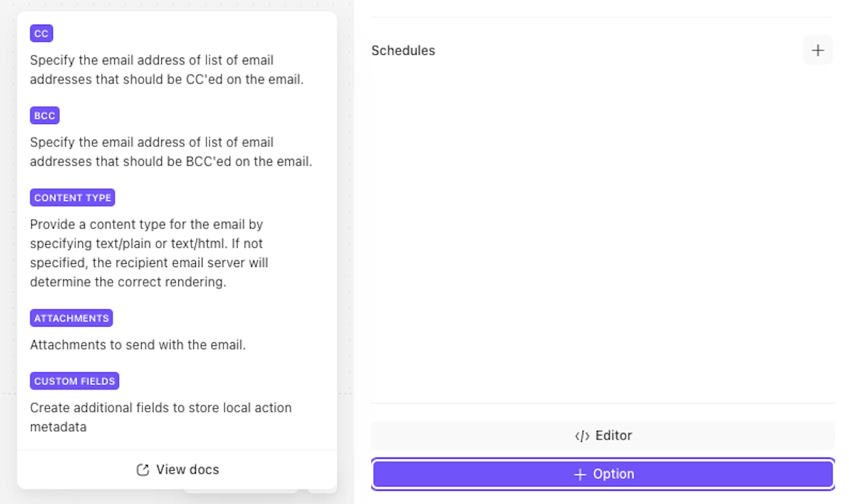Screen dimensions: 849x504
Task: Click the BCC'ed email addresses description
Action: coord(170,151)
